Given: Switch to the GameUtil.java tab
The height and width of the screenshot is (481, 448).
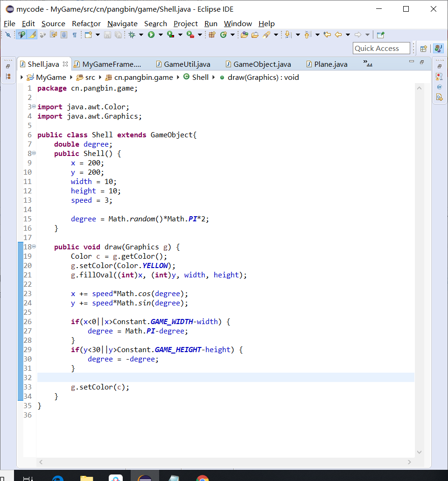Looking at the screenshot, I should [x=183, y=64].
